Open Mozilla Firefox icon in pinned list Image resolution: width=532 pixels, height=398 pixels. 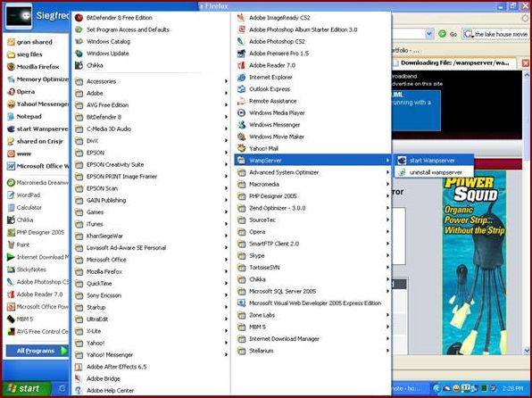(12, 67)
